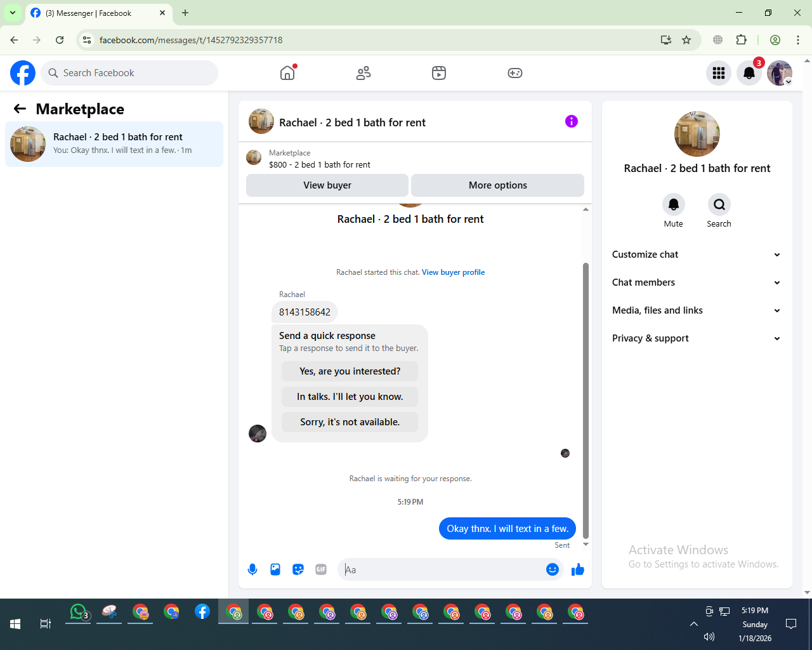Open the tab search dropdown arrow
812x650 pixels.
click(13, 13)
